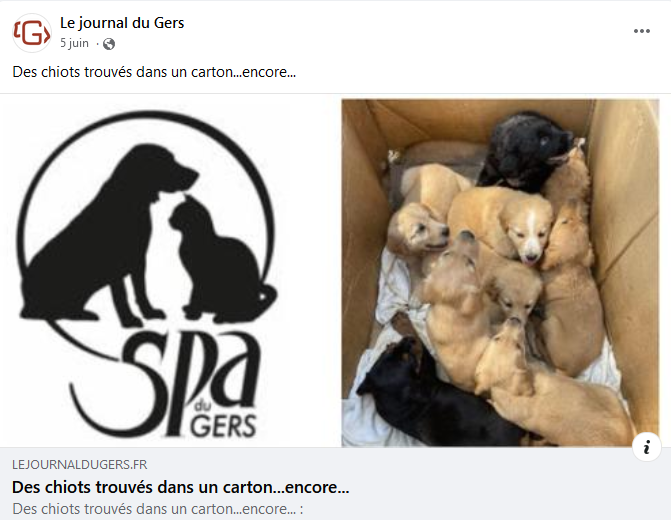Click the gray article description text

coord(157,509)
